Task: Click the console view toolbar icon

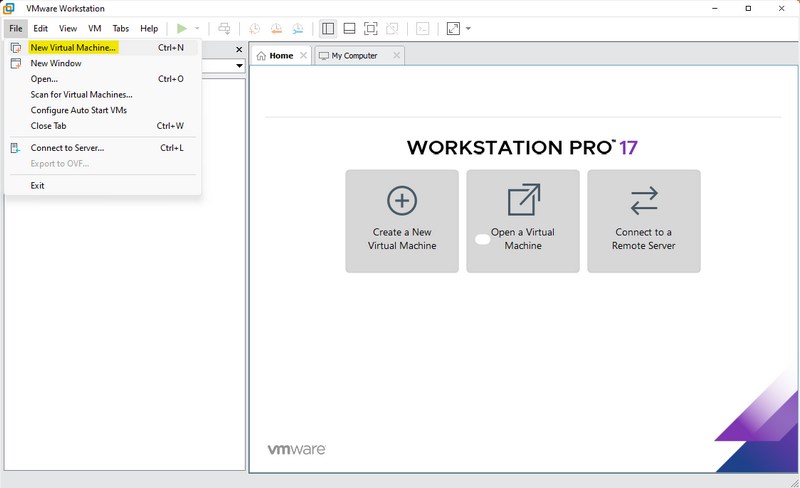Action: tap(423, 29)
